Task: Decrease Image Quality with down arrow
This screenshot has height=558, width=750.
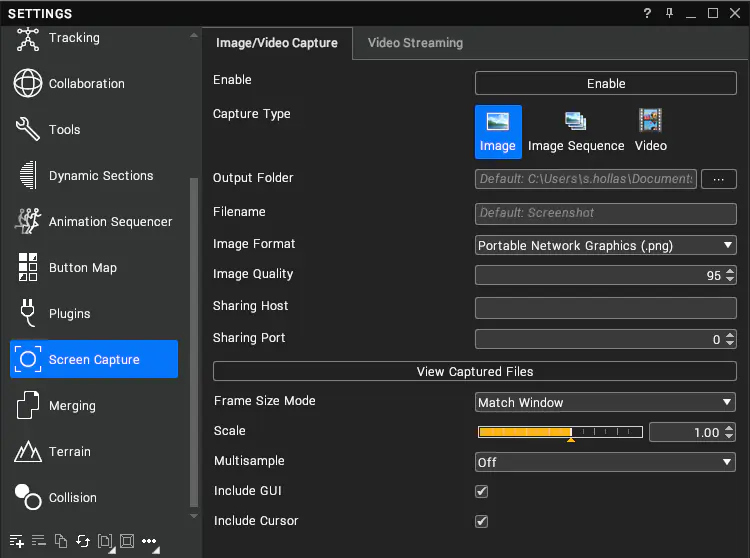Action: pyautogui.click(x=730, y=279)
